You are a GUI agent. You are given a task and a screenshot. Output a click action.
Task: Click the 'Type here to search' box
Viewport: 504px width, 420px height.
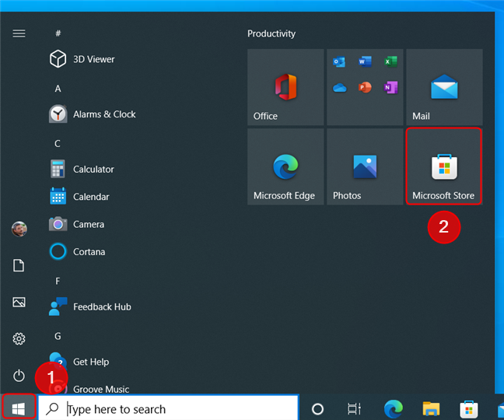click(x=169, y=409)
